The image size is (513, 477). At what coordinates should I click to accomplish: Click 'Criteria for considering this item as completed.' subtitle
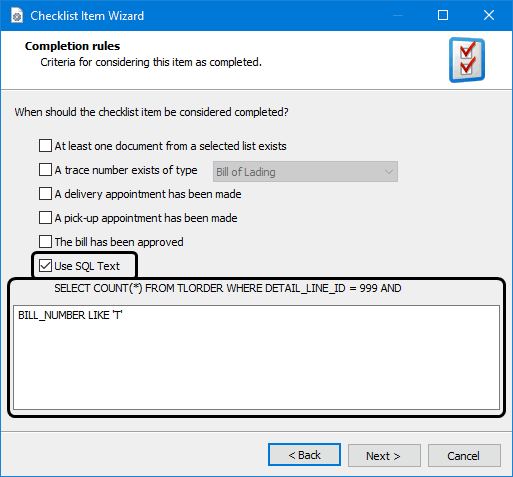coord(151,62)
